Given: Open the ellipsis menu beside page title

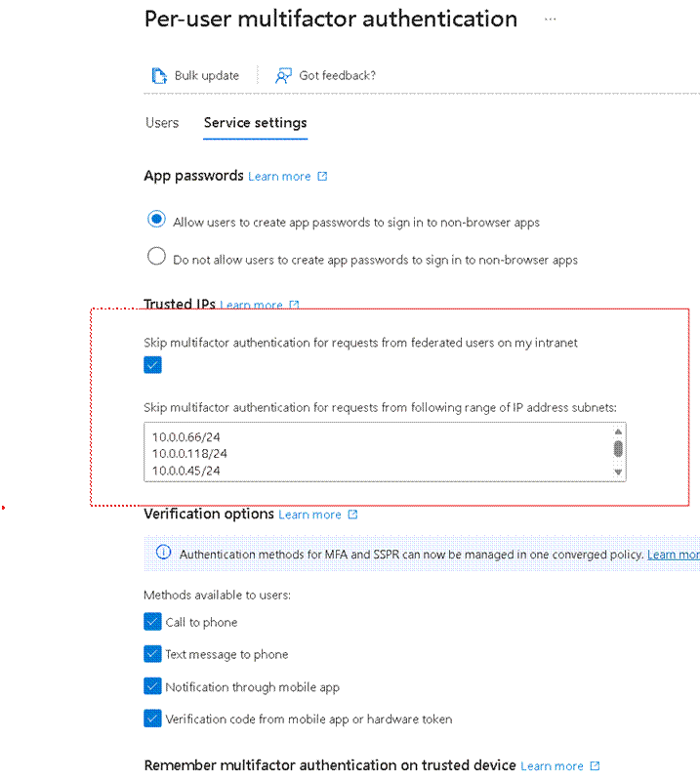Looking at the screenshot, I should point(551,19).
